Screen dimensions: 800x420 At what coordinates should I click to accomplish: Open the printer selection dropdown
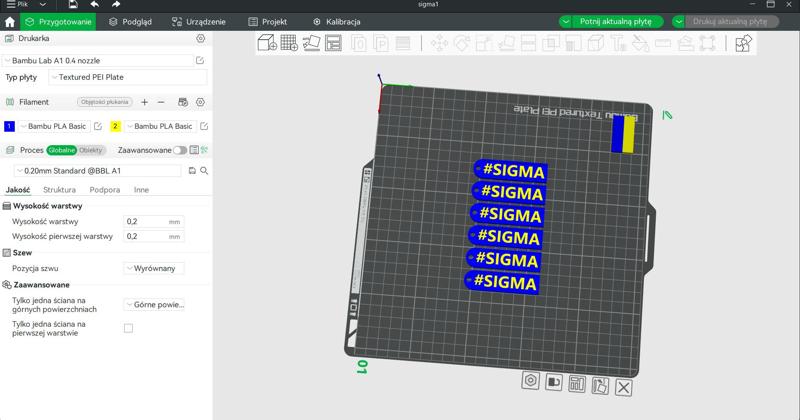click(x=97, y=60)
